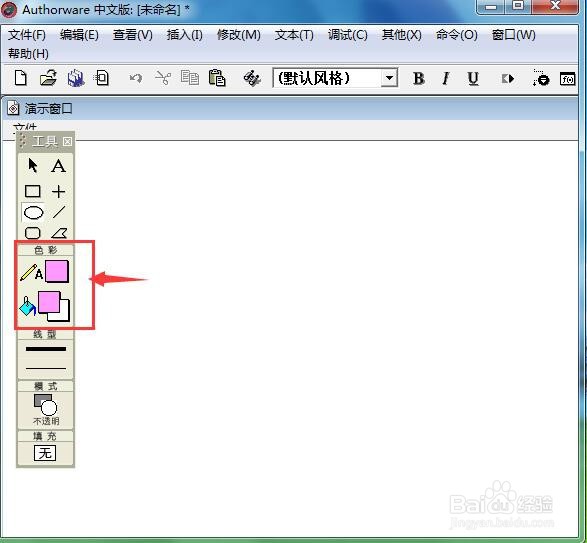Viewport: 587px width, 543px height.
Task: Click the Paste clipboard icon
Action: tap(217, 78)
